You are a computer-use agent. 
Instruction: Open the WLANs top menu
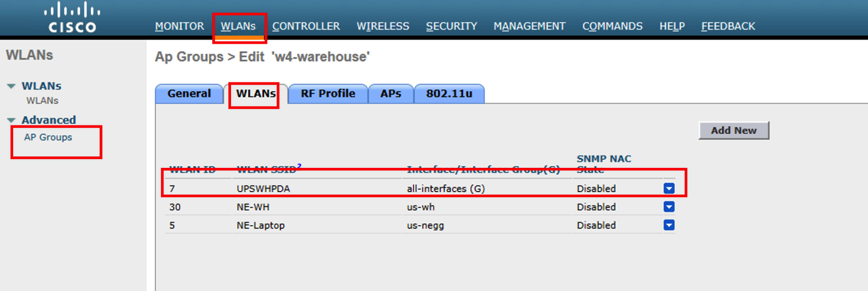(x=238, y=26)
